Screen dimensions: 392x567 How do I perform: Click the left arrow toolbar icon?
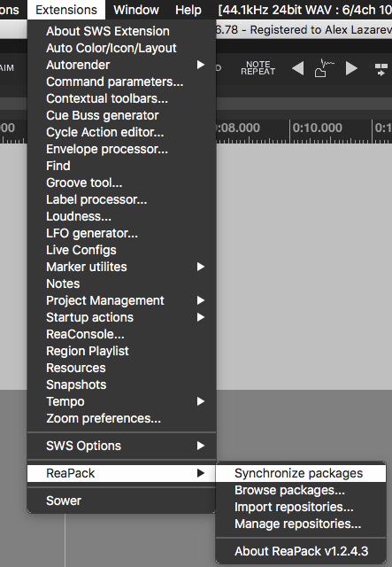[x=297, y=68]
